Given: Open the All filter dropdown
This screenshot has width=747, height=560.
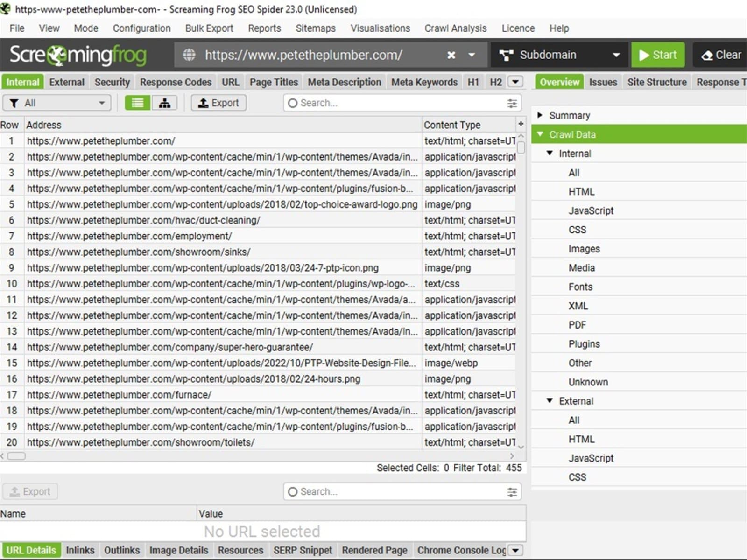Looking at the screenshot, I should (x=57, y=103).
